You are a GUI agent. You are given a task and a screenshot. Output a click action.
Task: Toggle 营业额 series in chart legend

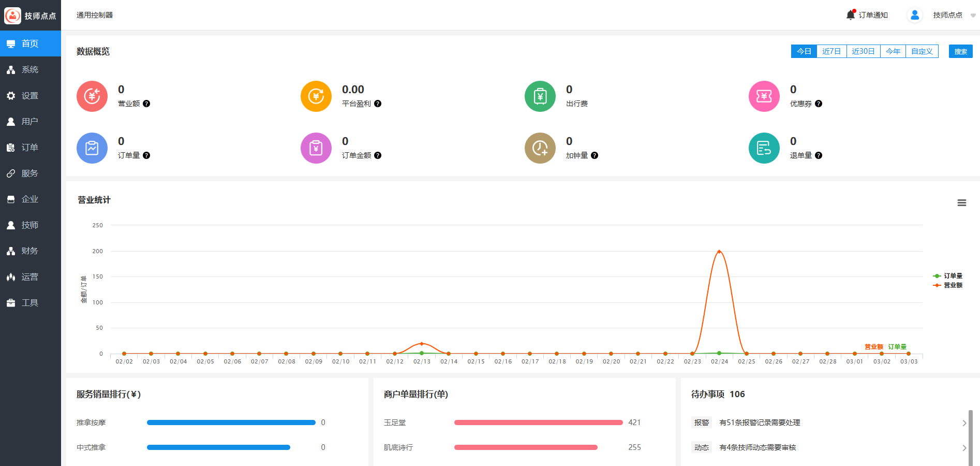coord(948,285)
